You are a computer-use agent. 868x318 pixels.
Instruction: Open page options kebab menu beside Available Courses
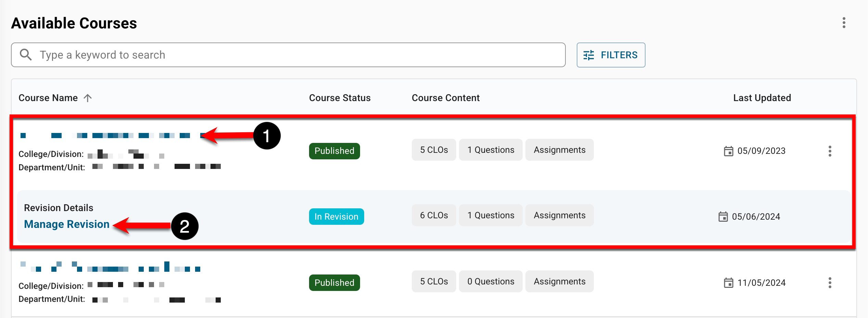(844, 23)
